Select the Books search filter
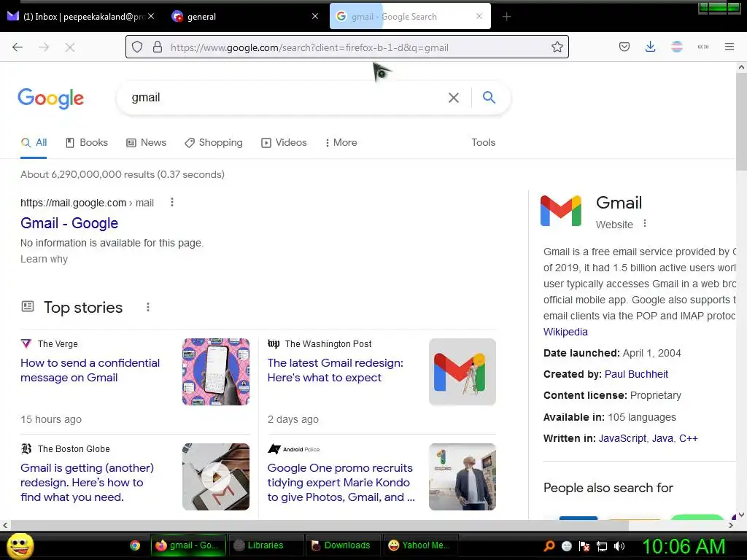 (x=87, y=142)
